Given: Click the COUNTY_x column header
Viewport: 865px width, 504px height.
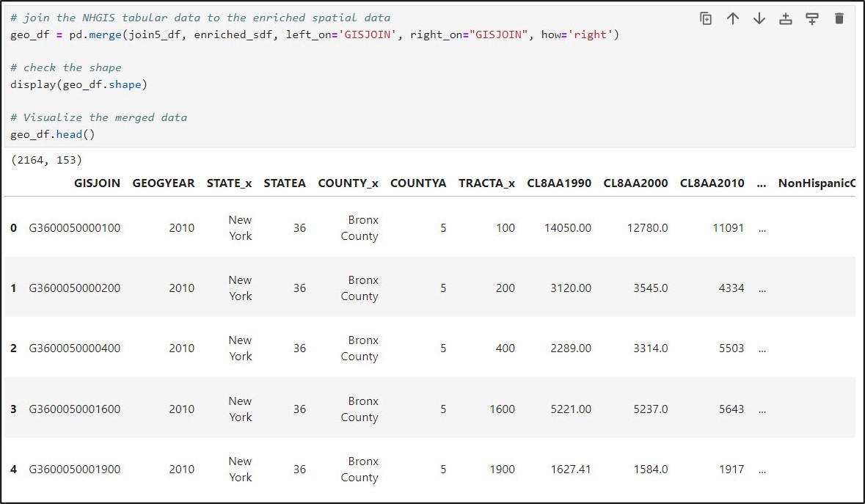Looking at the screenshot, I should (x=348, y=183).
